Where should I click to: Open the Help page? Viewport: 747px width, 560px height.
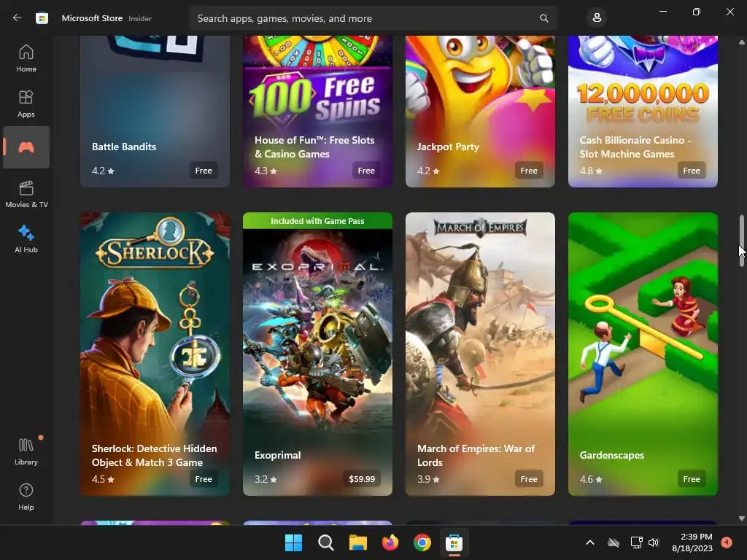click(26, 497)
